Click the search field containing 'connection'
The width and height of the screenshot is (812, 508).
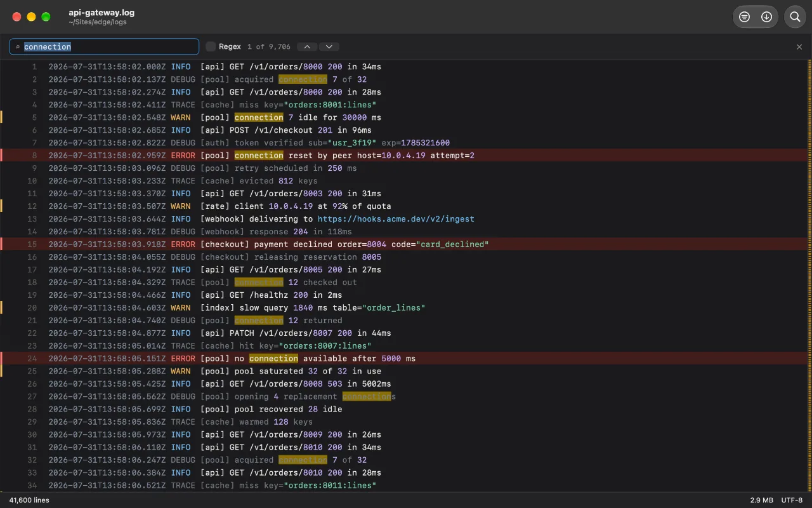point(104,47)
